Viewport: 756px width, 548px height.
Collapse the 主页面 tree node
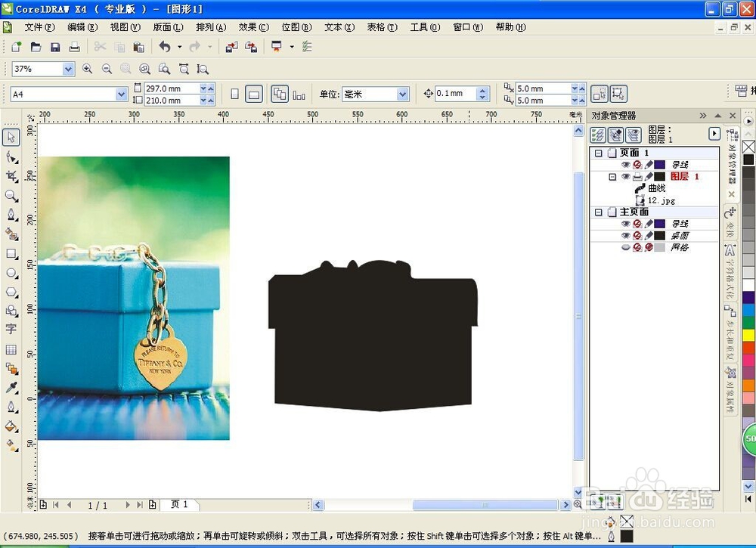pyautogui.click(x=598, y=212)
